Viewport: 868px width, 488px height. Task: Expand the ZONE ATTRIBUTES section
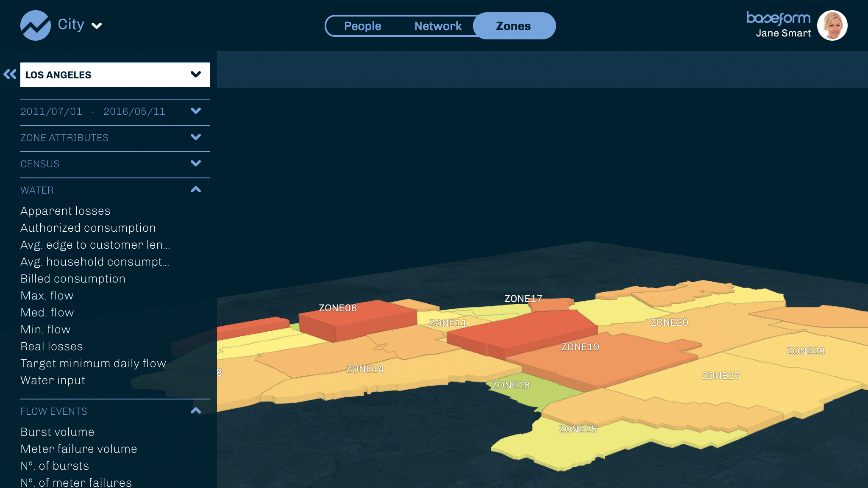pos(115,138)
